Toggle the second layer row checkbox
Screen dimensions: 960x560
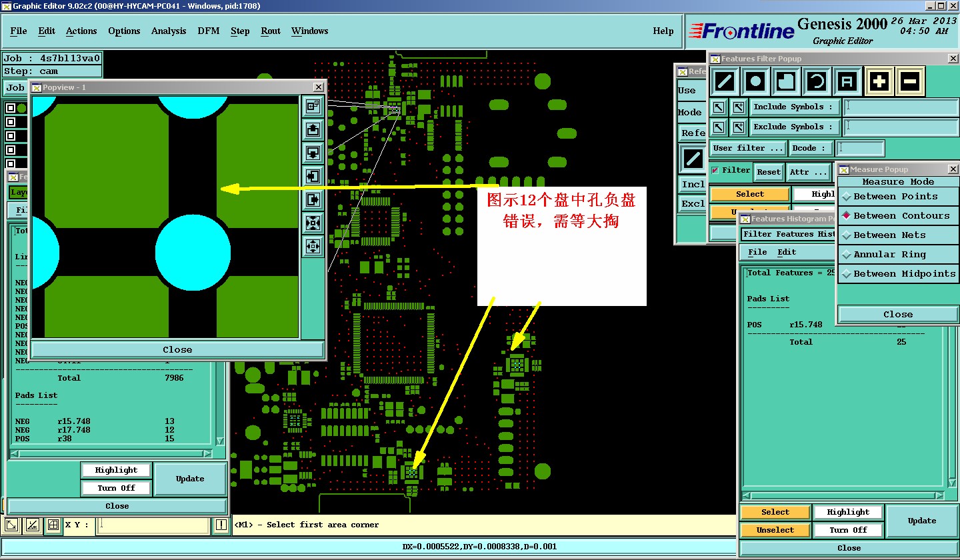click(10, 121)
